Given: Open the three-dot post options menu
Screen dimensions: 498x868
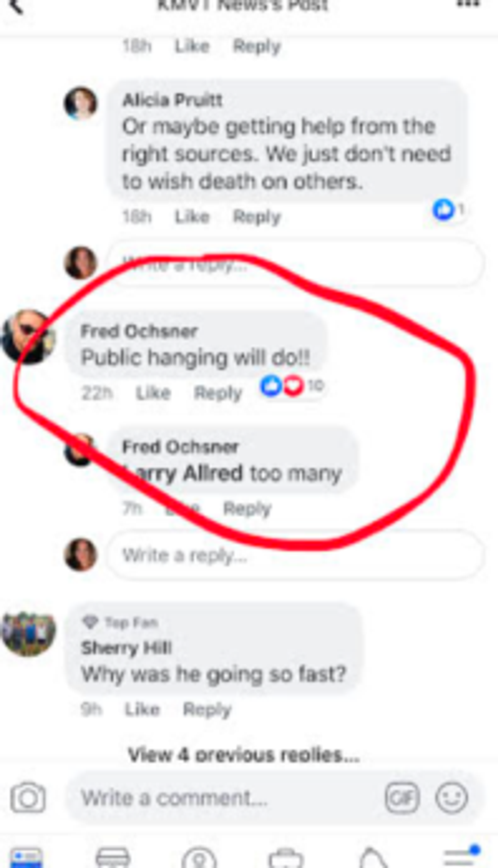Looking at the screenshot, I should pyautogui.click(x=468, y=5).
